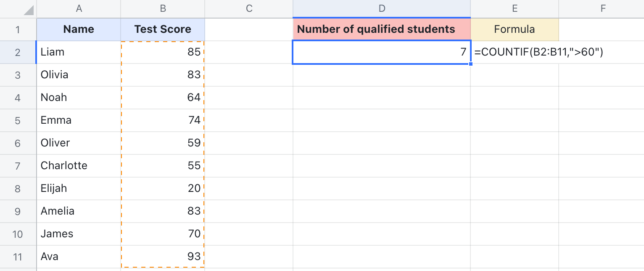
Task: Select Elijah's score cell showing 20
Action: pyautogui.click(x=163, y=188)
